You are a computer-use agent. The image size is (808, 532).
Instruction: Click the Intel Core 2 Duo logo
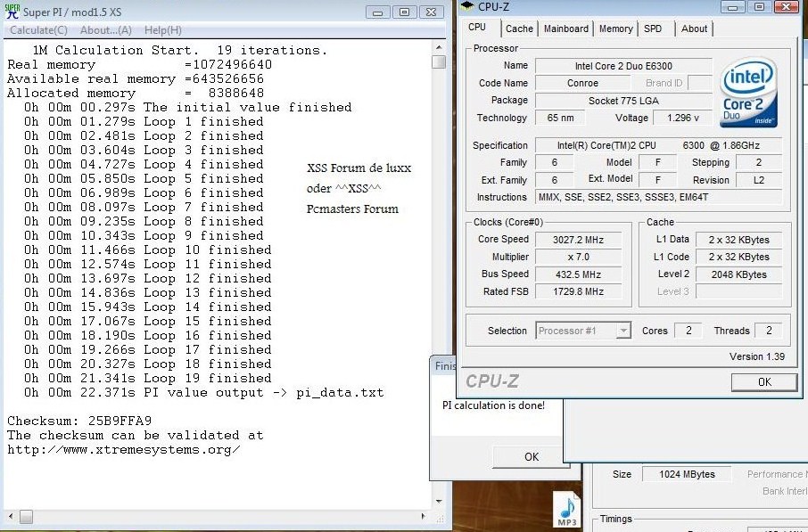click(748, 93)
